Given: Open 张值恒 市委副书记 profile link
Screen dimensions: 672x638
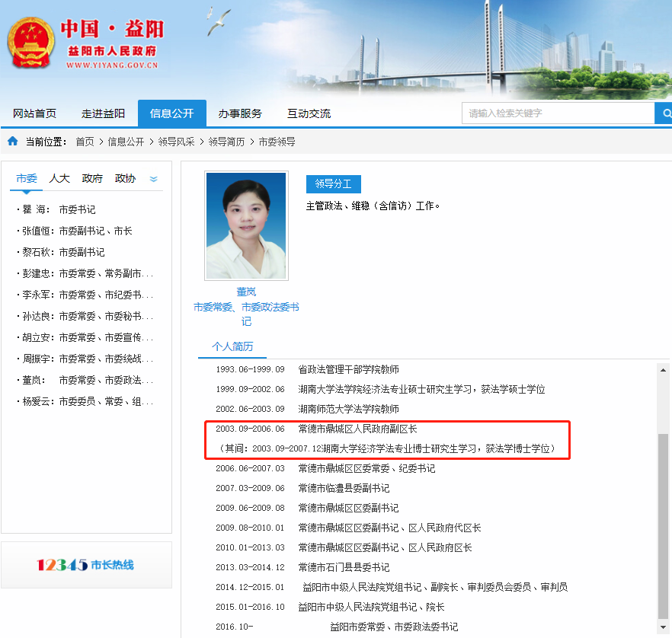Looking at the screenshot, I should [x=76, y=231].
